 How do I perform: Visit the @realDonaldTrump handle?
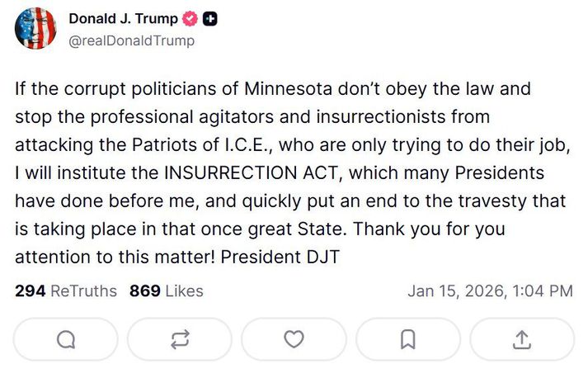132,40
